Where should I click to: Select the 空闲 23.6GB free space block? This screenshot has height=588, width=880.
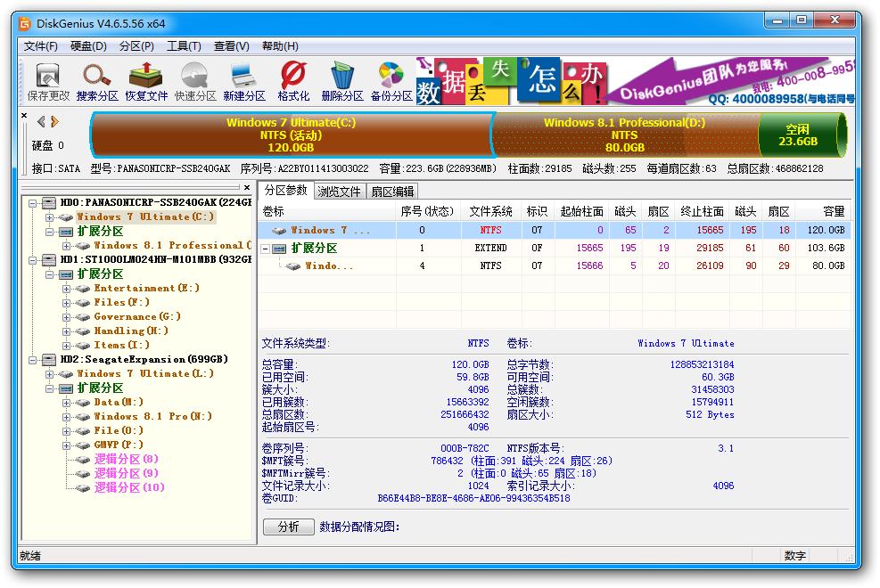point(798,135)
